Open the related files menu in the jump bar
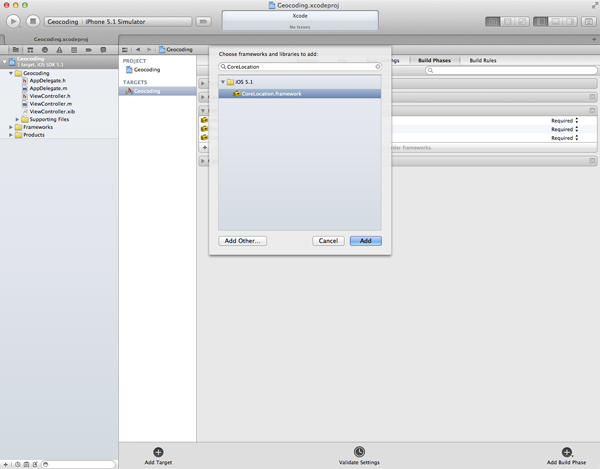 [x=125, y=50]
